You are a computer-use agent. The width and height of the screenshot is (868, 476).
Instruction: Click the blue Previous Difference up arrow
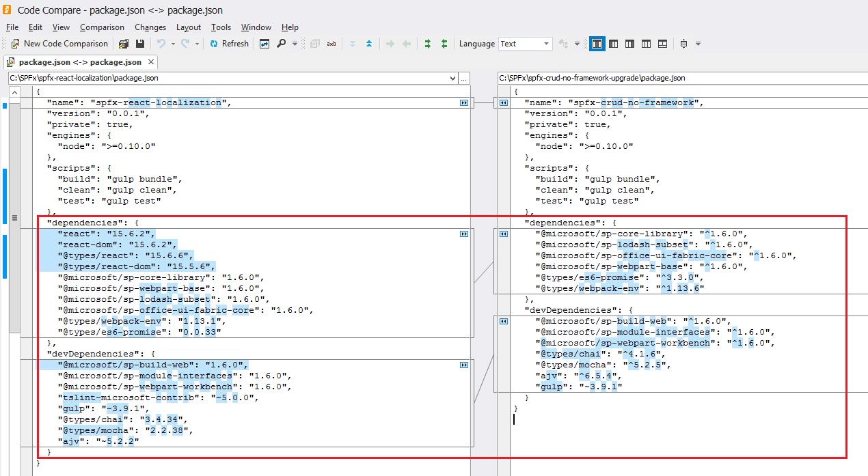369,44
